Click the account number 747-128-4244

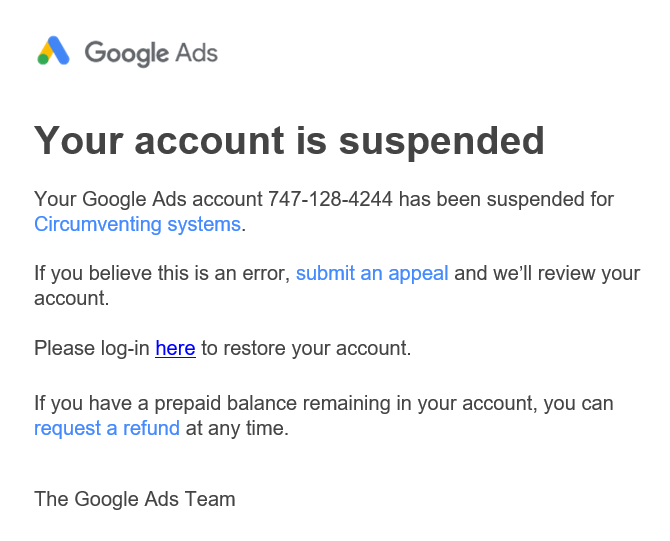(330, 199)
